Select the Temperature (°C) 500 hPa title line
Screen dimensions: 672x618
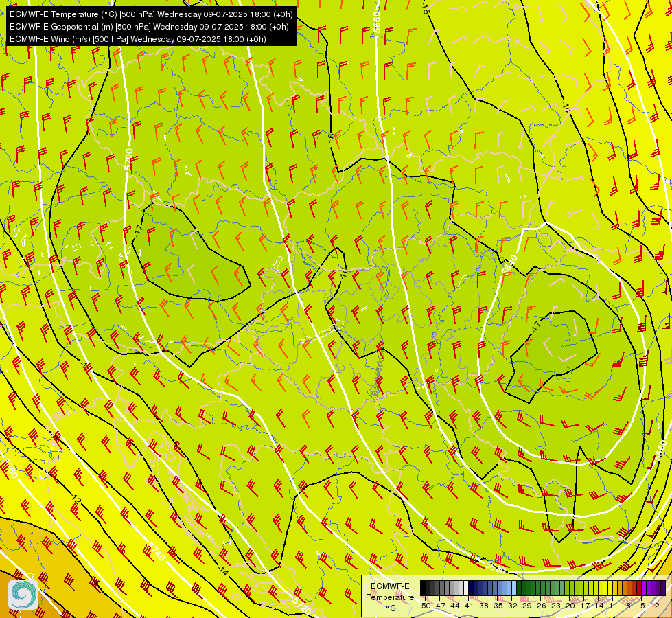tap(151, 14)
